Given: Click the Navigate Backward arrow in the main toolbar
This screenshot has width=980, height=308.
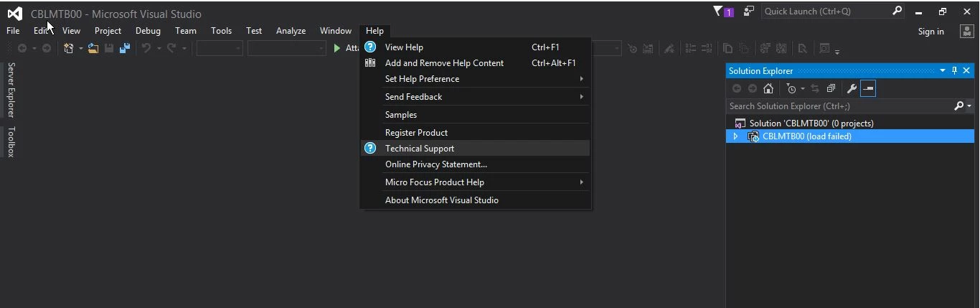Looking at the screenshot, I should pyautogui.click(x=22, y=48).
